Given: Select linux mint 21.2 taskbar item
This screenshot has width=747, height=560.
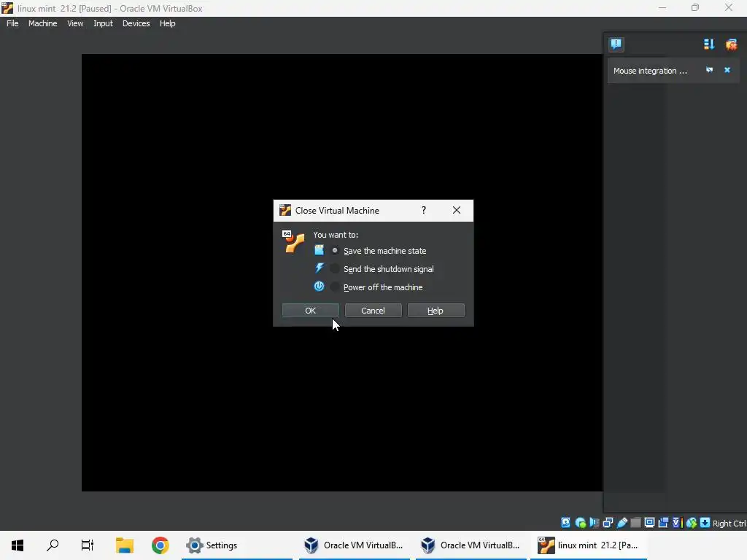Looking at the screenshot, I should [589, 545].
